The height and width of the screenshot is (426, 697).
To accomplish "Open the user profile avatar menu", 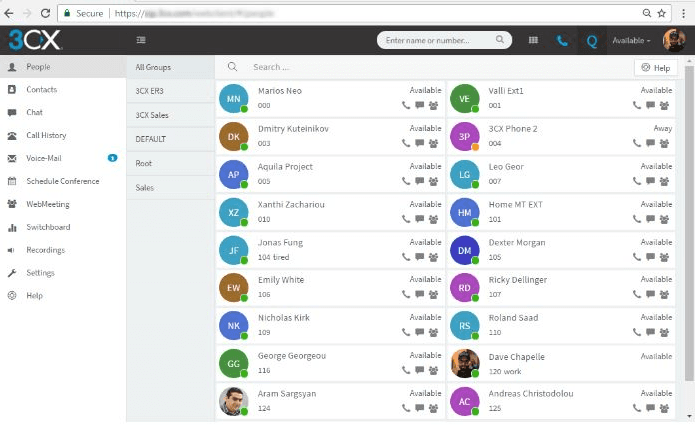I will click(x=673, y=40).
